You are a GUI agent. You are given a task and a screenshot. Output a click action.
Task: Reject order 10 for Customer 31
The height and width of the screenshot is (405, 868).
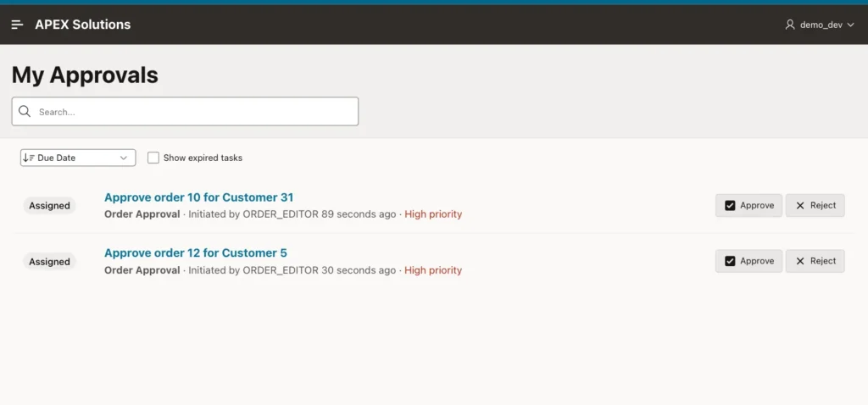[815, 205]
